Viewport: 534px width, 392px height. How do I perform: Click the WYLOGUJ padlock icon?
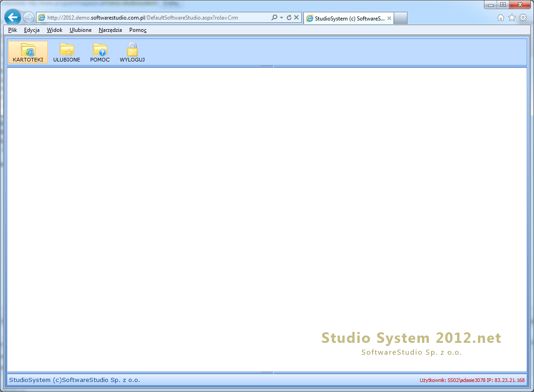tap(132, 50)
